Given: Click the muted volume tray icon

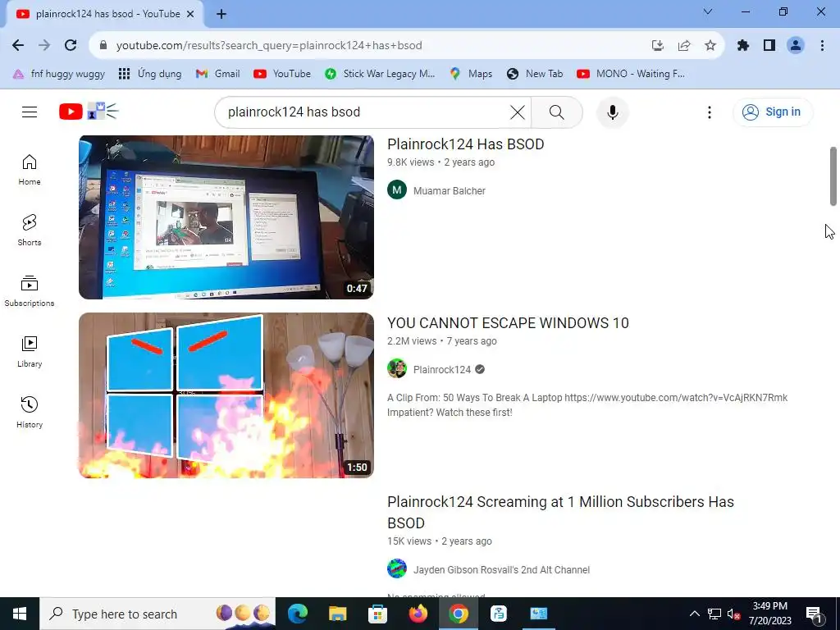Looking at the screenshot, I should click(733, 614).
